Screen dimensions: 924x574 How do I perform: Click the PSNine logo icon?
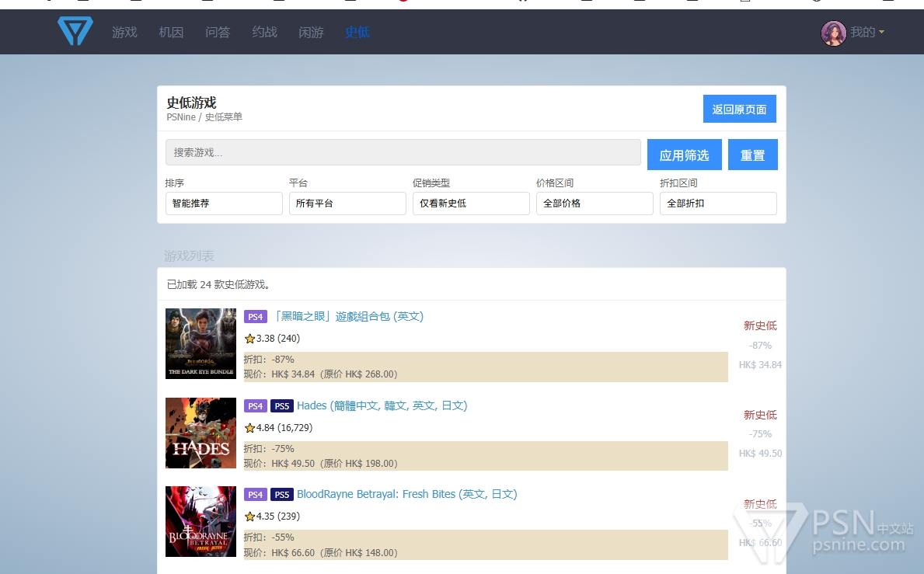click(75, 32)
